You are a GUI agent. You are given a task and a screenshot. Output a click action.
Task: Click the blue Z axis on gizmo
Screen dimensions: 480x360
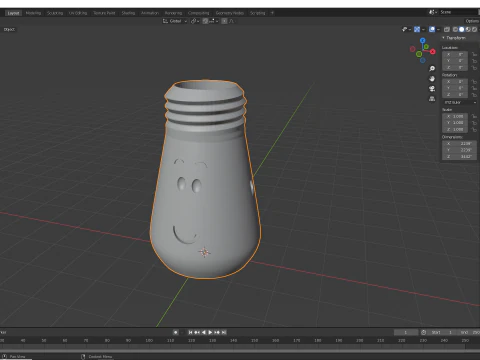pos(423,41)
